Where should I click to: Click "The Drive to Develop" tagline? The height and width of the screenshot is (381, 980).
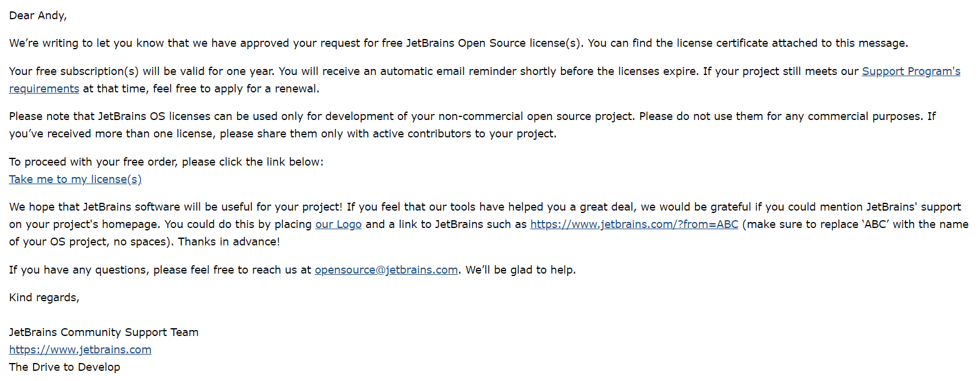pyautogui.click(x=64, y=367)
